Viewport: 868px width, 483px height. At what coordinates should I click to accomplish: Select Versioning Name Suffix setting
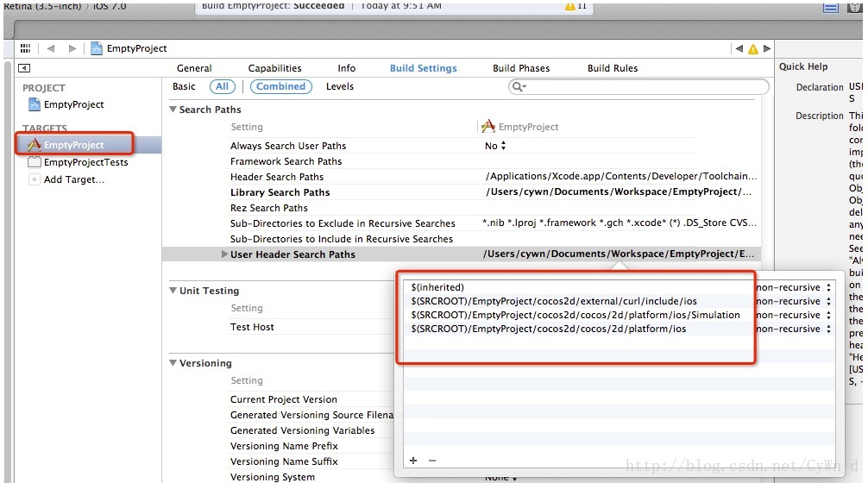point(284,461)
